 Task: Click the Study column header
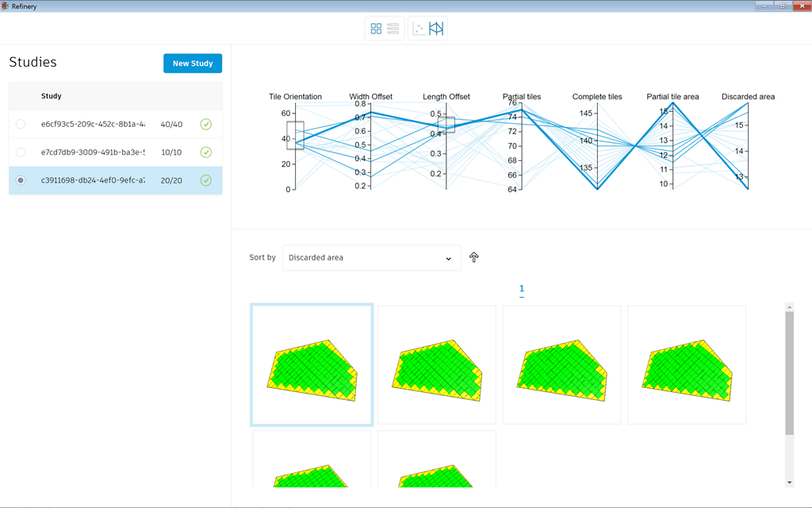(x=52, y=96)
